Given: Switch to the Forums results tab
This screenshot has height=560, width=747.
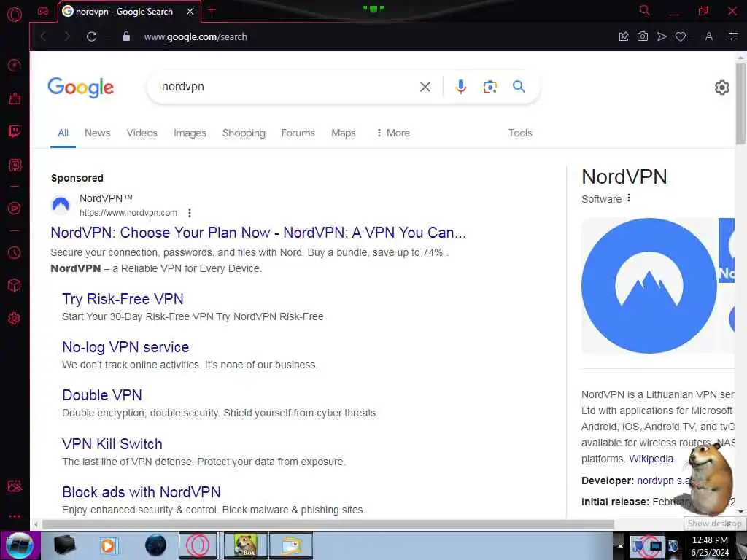Looking at the screenshot, I should click(298, 133).
